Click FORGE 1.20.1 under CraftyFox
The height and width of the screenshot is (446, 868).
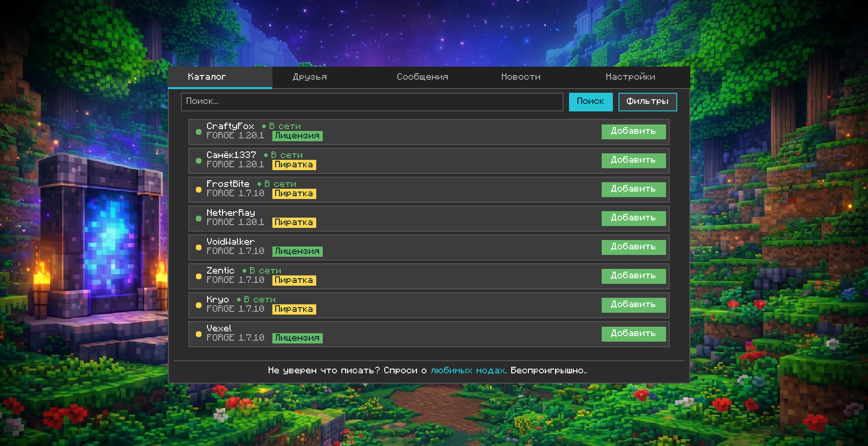(x=236, y=136)
